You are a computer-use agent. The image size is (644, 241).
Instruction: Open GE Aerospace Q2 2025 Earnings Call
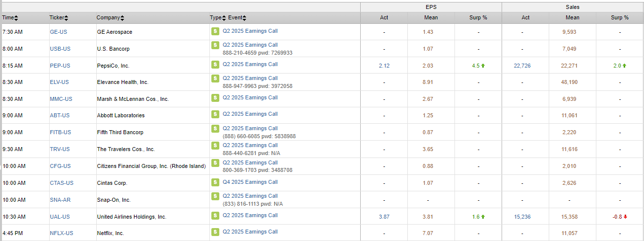pyautogui.click(x=250, y=31)
